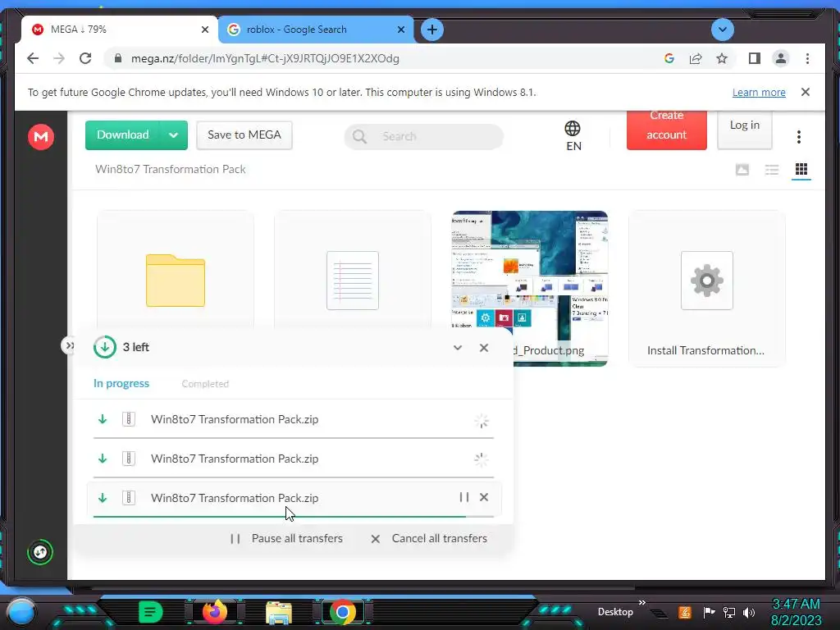Open the Chrome three-dot menu

click(x=807, y=58)
